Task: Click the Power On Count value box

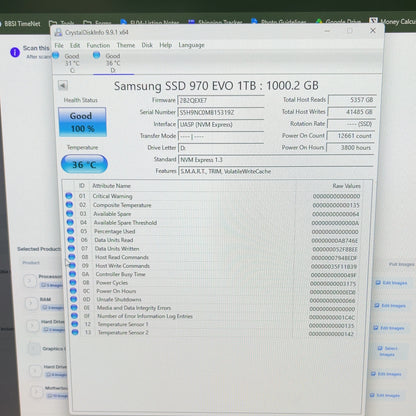Action: pyautogui.click(x=351, y=136)
